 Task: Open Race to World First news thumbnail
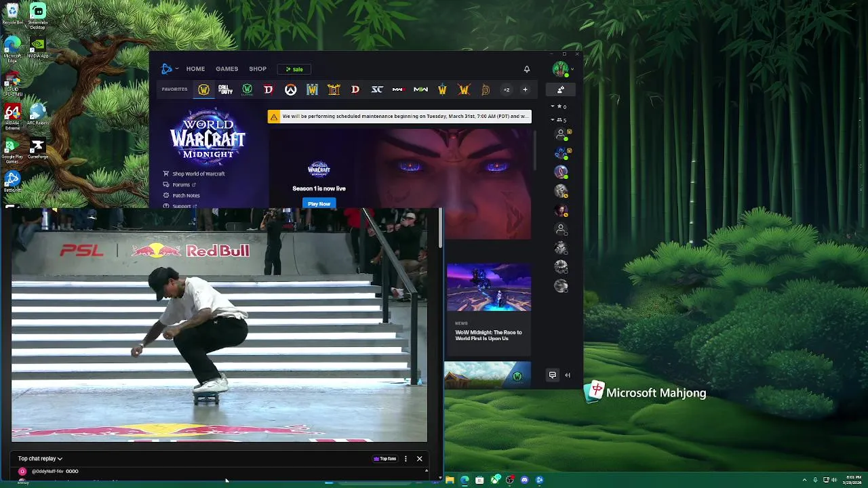click(x=488, y=287)
